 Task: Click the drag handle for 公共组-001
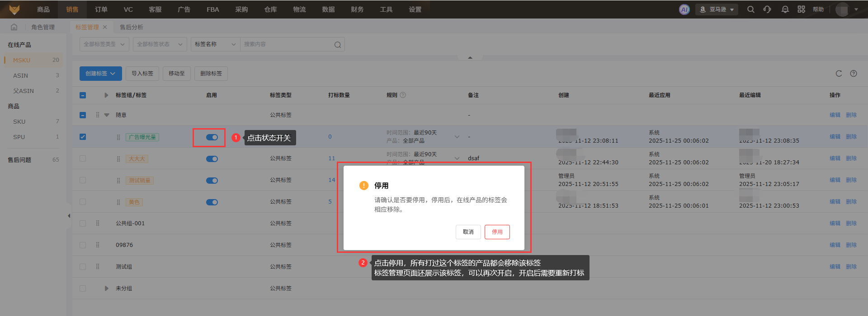(x=98, y=223)
